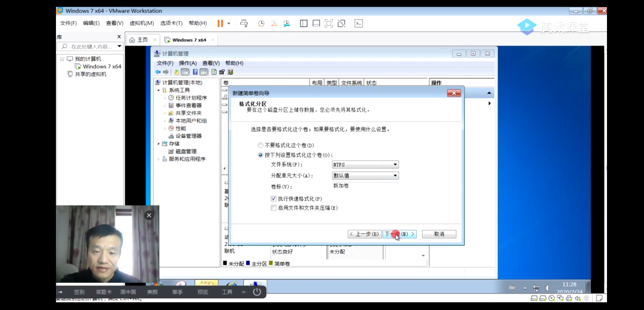The width and height of the screenshot is (644, 310).
Task: Switch to the 主页 tab
Action: (x=142, y=40)
